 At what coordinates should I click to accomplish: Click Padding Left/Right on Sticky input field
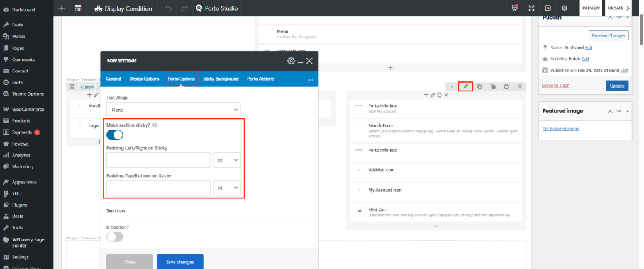coord(158,160)
